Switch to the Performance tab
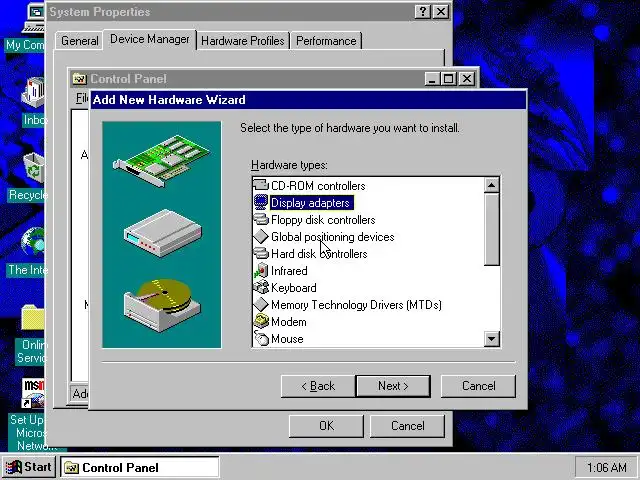Screen dimensions: 640x480 tap(326, 41)
